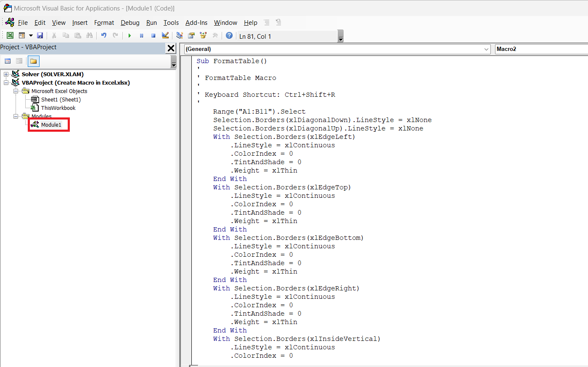This screenshot has width=588, height=367.
Task: Open the View menu
Action: click(59, 23)
